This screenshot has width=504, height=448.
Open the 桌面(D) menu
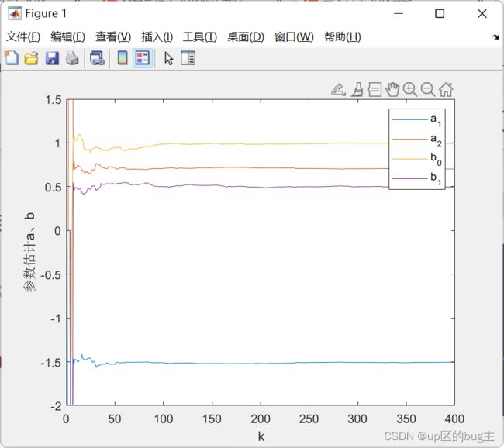point(246,36)
